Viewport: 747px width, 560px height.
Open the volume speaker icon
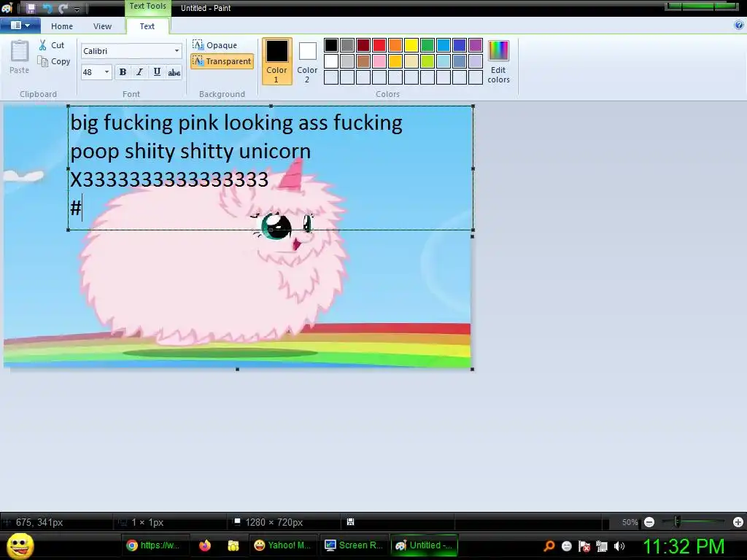click(x=619, y=546)
